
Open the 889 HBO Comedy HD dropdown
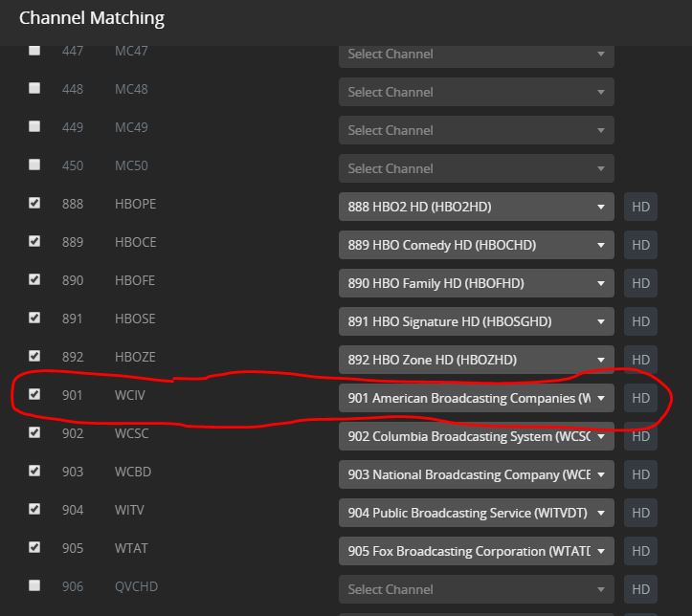coord(477,245)
